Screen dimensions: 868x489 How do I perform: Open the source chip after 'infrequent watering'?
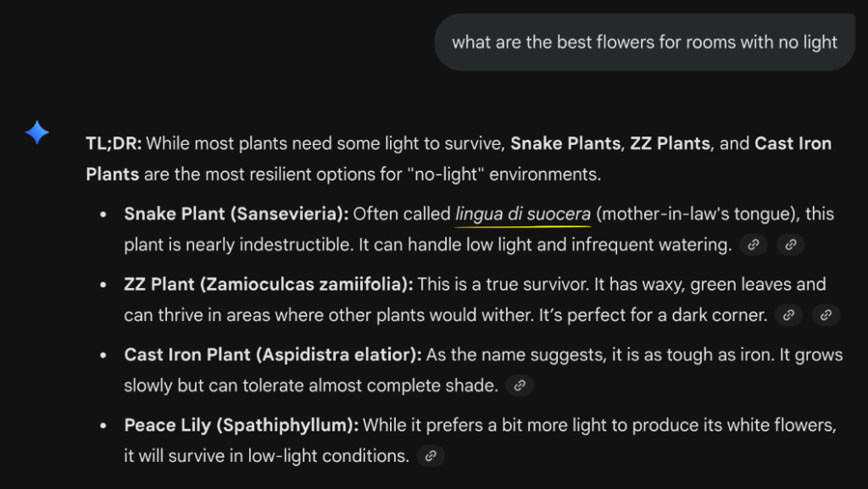click(x=753, y=245)
